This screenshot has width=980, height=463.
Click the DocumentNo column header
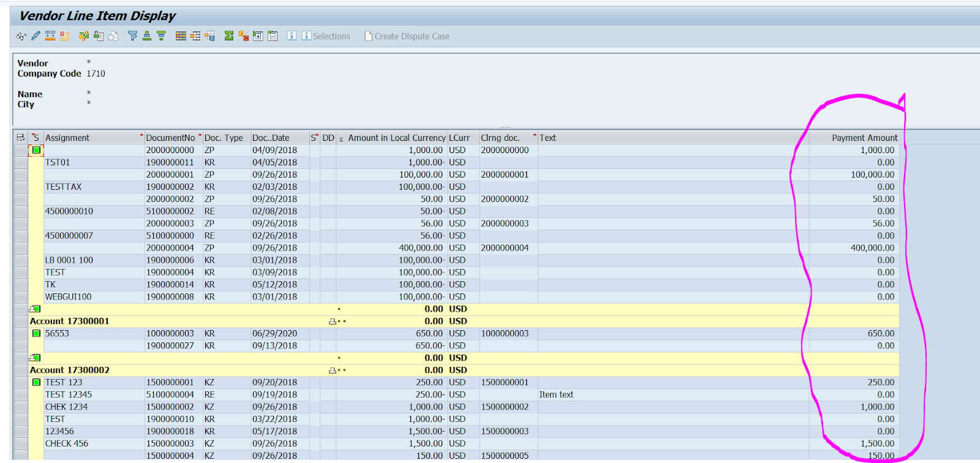pyautogui.click(x=173, y=138)
